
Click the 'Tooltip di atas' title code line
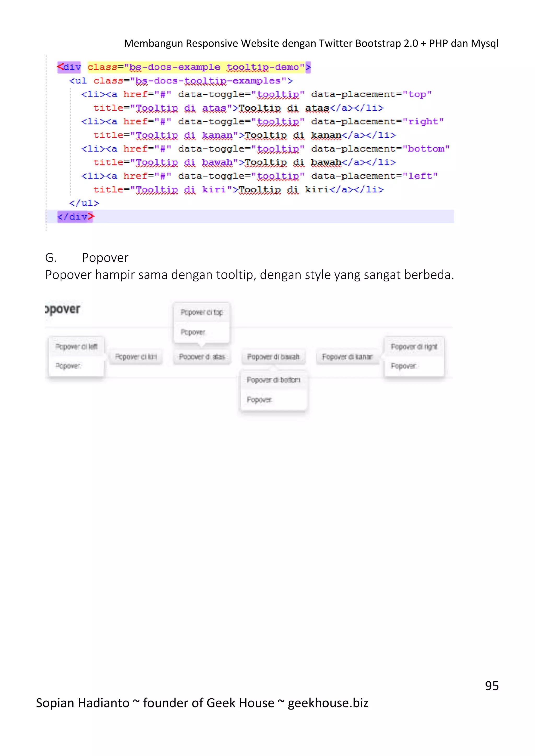(239, 108)
